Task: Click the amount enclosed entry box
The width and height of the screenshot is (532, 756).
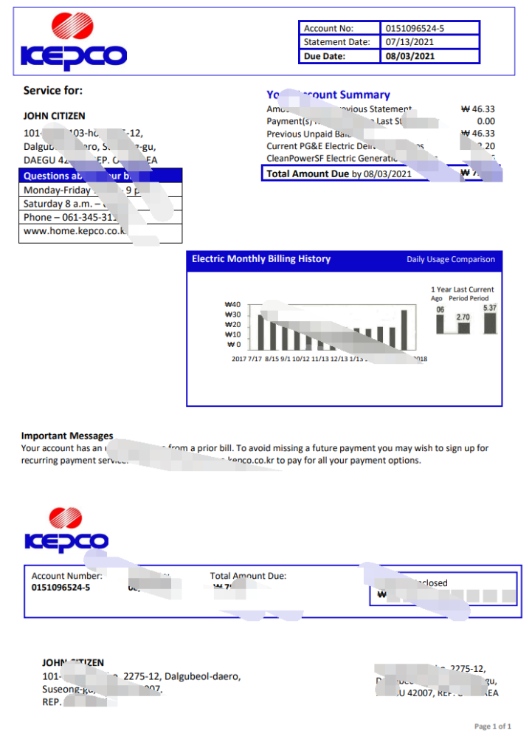Action: click(443, 588)
